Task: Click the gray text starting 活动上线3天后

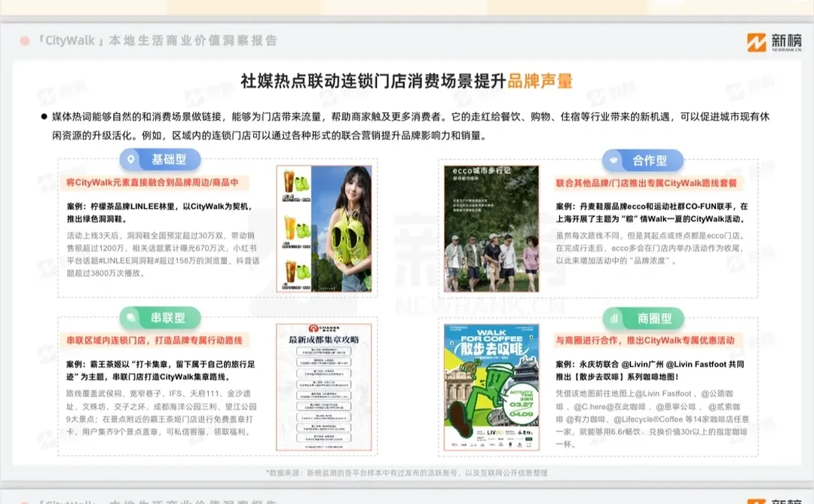Action: click(x=163, y=255)
